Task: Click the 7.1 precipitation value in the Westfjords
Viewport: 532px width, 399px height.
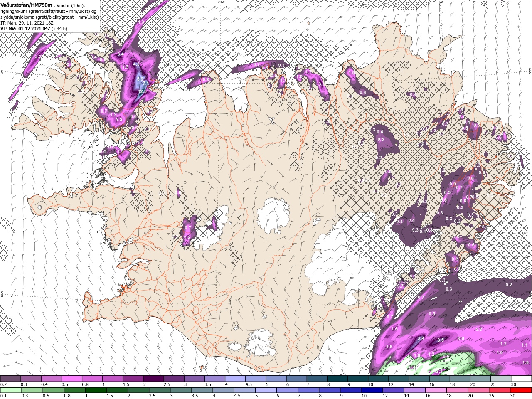Action: (145, 83)
